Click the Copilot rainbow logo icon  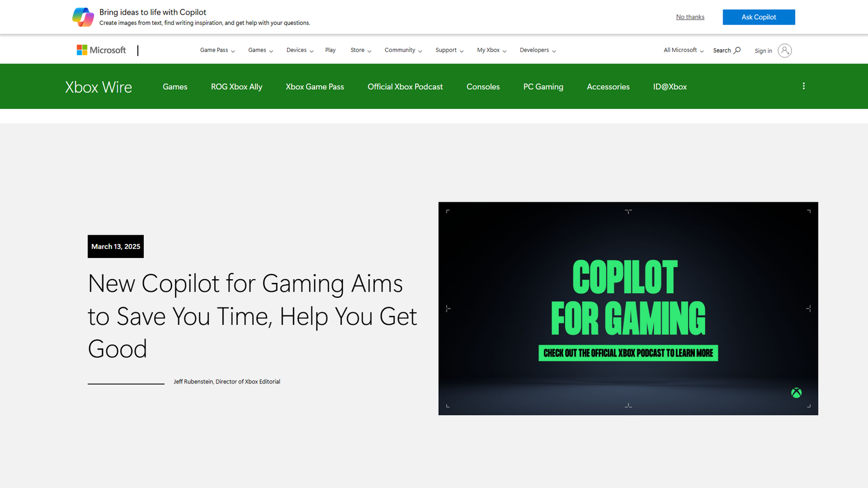(82, 17)
